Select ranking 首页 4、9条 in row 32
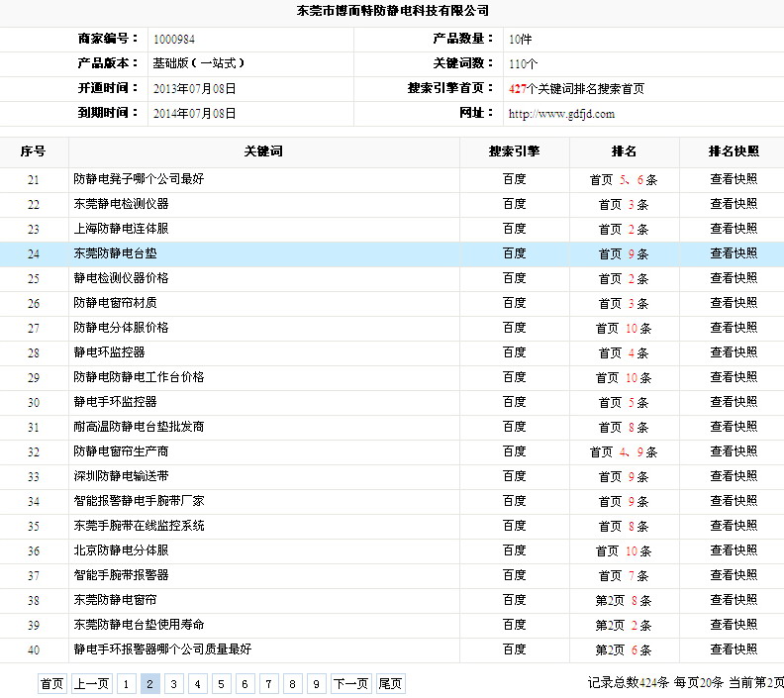Screen dimensions: 784x698 (624, 452)
